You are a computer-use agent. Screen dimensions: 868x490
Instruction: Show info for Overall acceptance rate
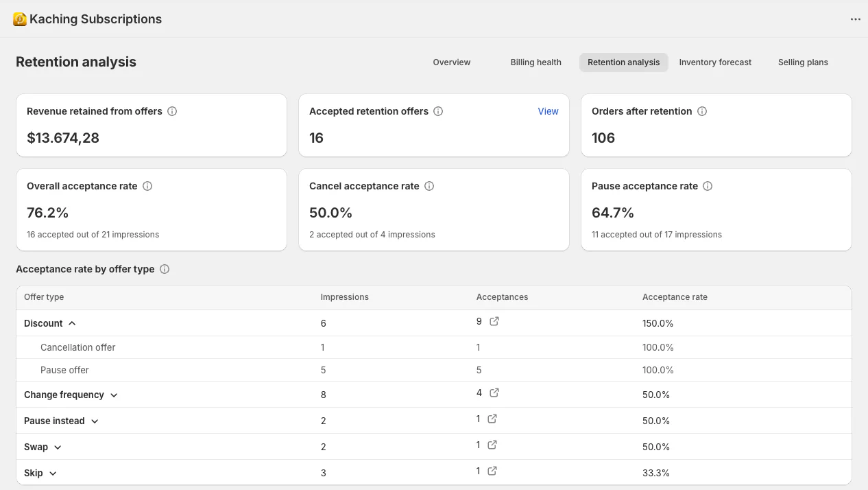tap(147, 186)
